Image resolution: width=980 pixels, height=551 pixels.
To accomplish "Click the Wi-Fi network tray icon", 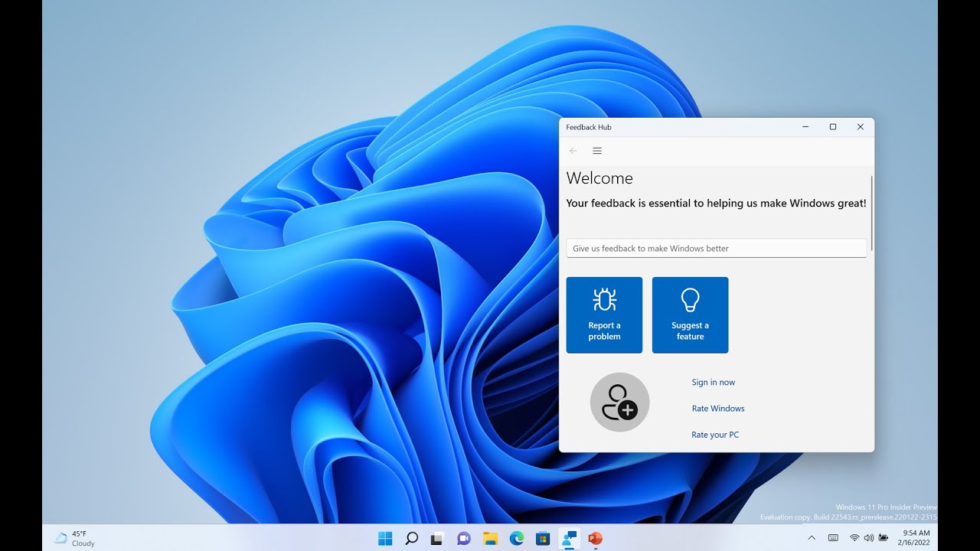I will [x=854, y=538].
